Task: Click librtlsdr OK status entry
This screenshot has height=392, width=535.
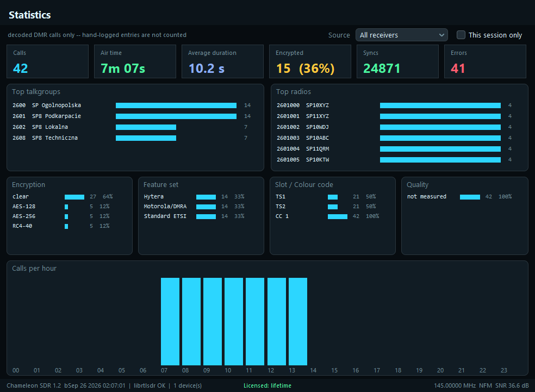Action: point(150,385)
